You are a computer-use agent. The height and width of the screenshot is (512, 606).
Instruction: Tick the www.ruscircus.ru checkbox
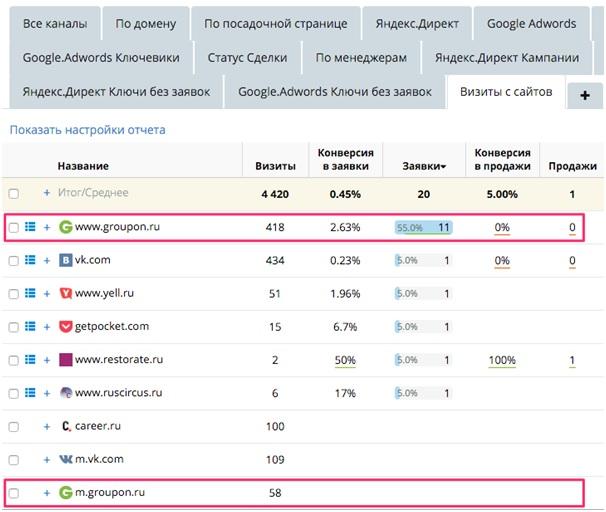[14, 393]
